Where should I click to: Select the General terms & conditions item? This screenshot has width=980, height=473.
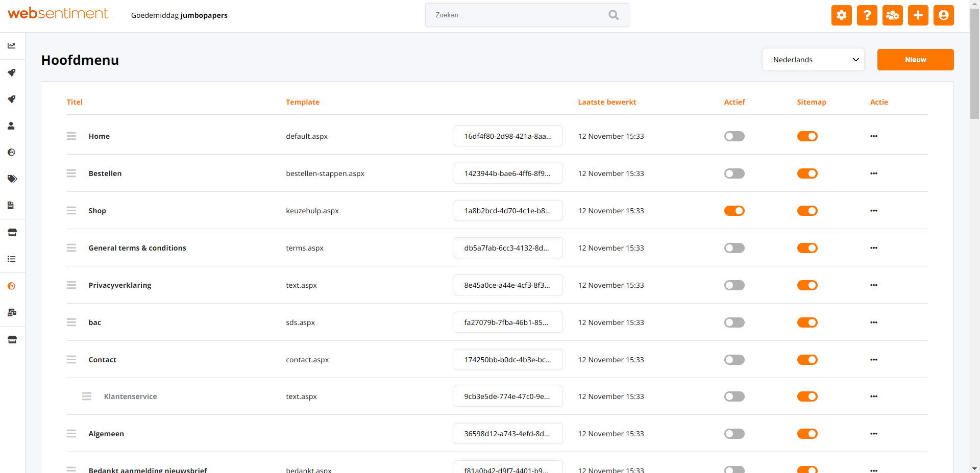(x=137, y=248)
